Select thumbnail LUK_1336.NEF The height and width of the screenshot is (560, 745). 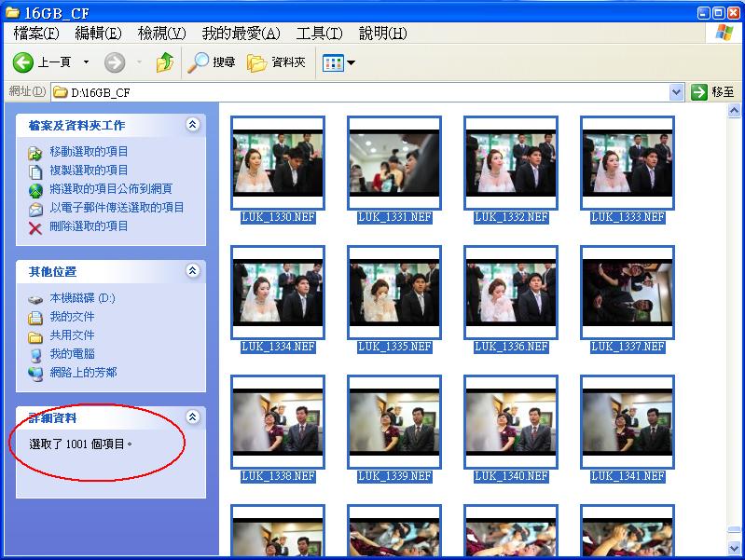pyautogui.click(x=511, y=293)
